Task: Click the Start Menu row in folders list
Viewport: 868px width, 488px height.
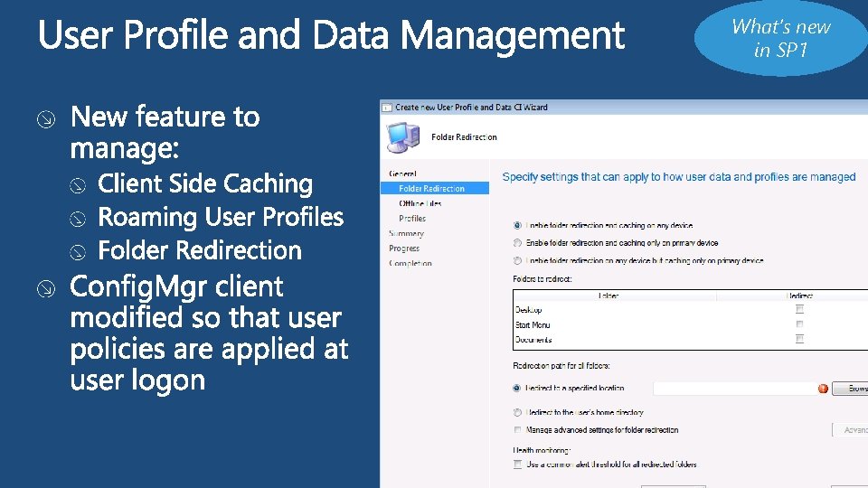Action: click(x=690, y=324)
